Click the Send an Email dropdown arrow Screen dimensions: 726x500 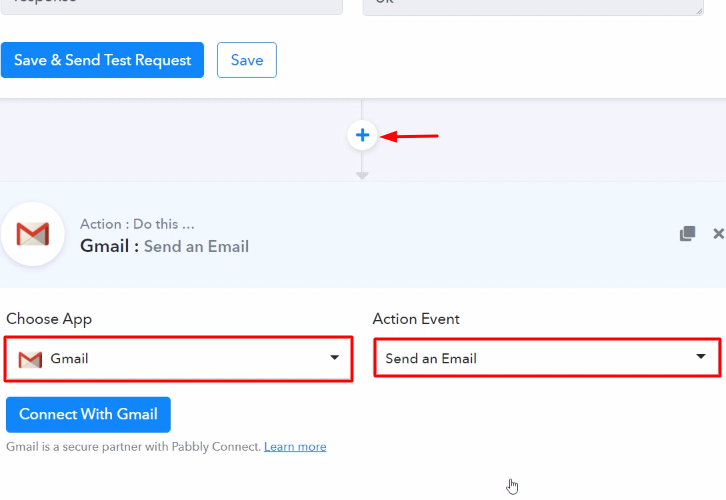point(701,356)
